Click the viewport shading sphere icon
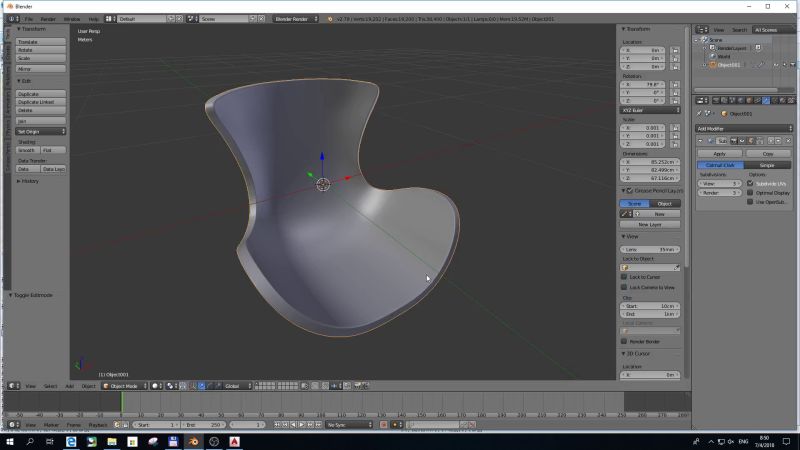The width and height of the screenshot is (800, 450). (155, 386)
